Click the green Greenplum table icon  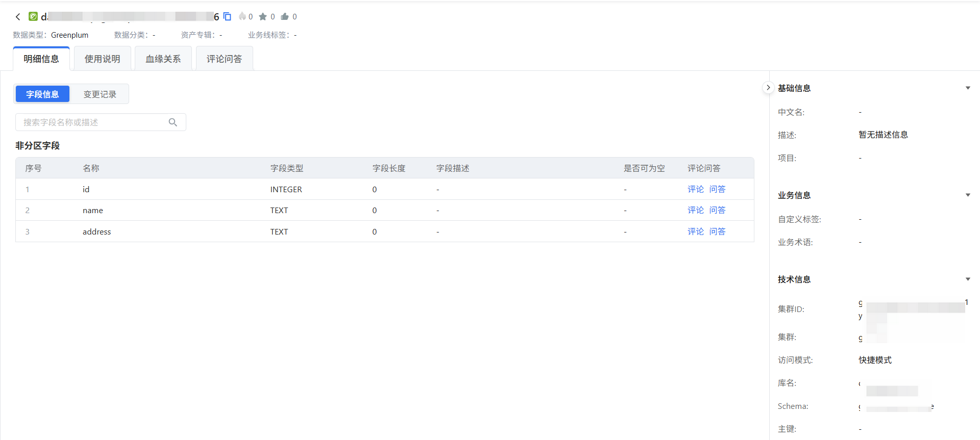pyautogui.click(x=33, y=17)
